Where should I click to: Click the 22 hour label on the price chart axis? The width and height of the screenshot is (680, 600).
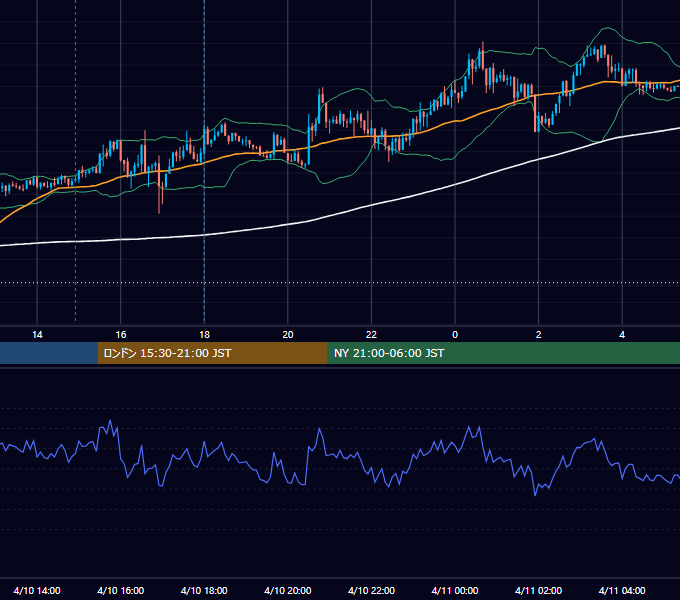[371, 335]
